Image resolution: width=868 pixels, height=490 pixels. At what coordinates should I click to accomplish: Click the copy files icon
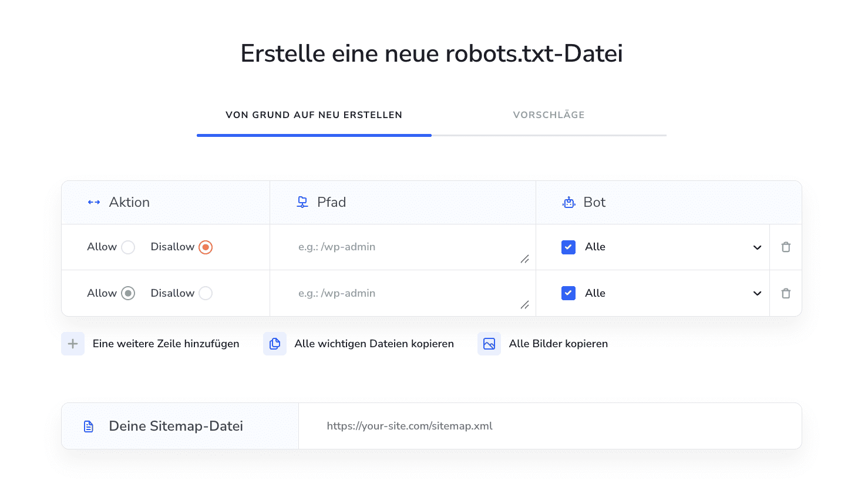(x=274, y=343)
